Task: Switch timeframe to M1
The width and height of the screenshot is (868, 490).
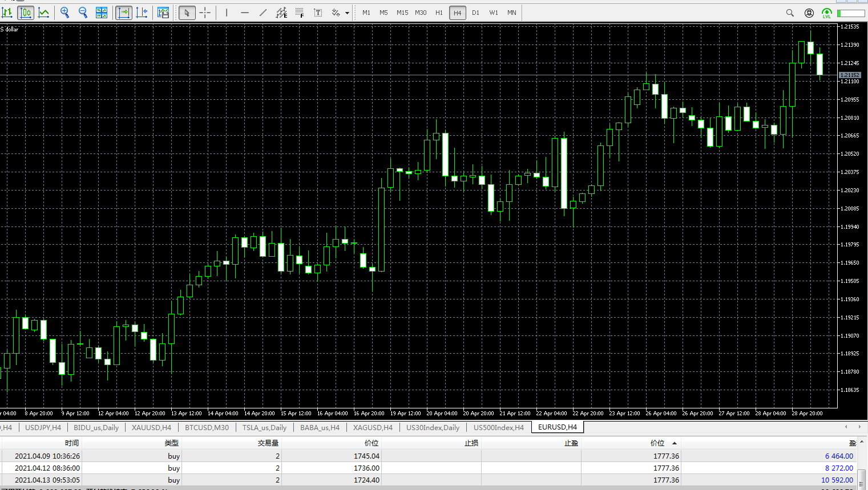Action: pos(366,13)
